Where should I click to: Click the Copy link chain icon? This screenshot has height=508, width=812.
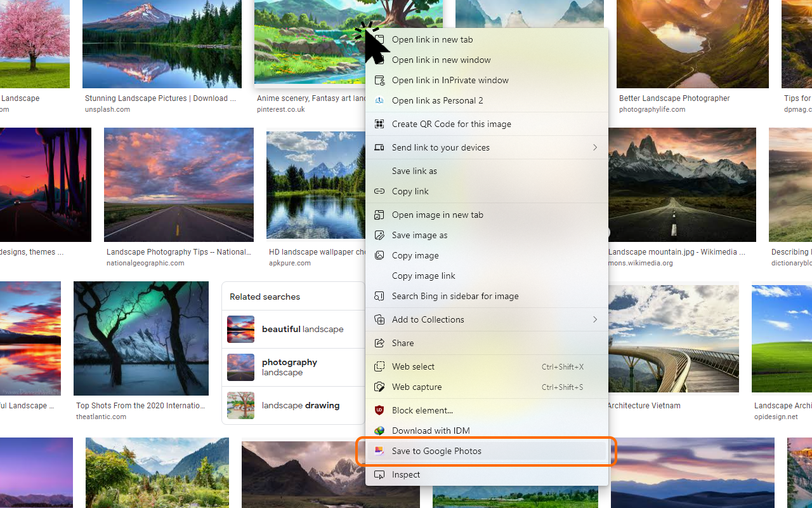click(x=379, y=191)
